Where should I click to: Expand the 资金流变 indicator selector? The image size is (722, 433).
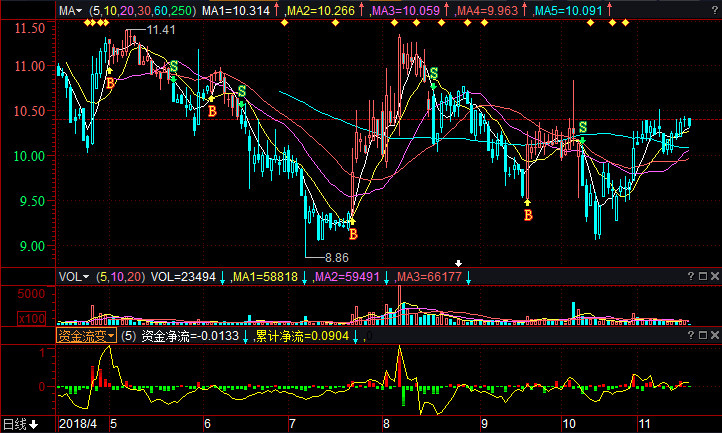(x=85, y=336)
